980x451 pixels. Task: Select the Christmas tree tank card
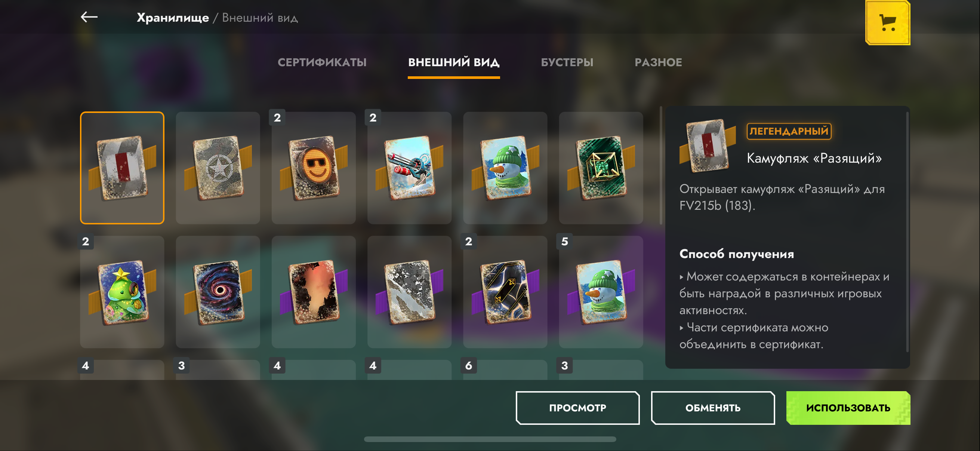(122, 292)
